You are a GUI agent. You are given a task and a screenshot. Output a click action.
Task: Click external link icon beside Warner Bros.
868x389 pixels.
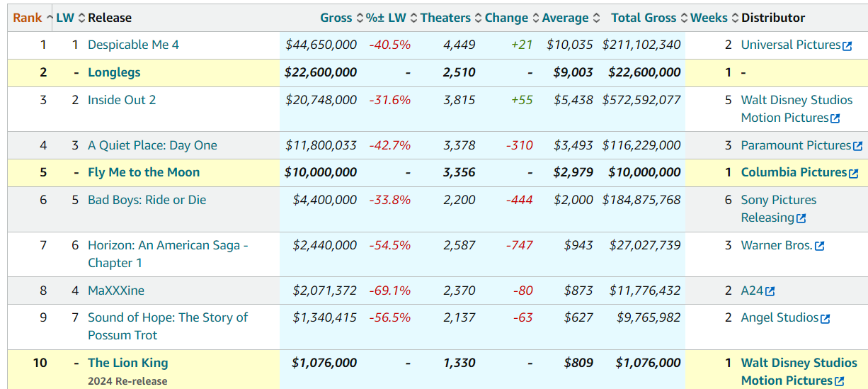coord(819,247)
